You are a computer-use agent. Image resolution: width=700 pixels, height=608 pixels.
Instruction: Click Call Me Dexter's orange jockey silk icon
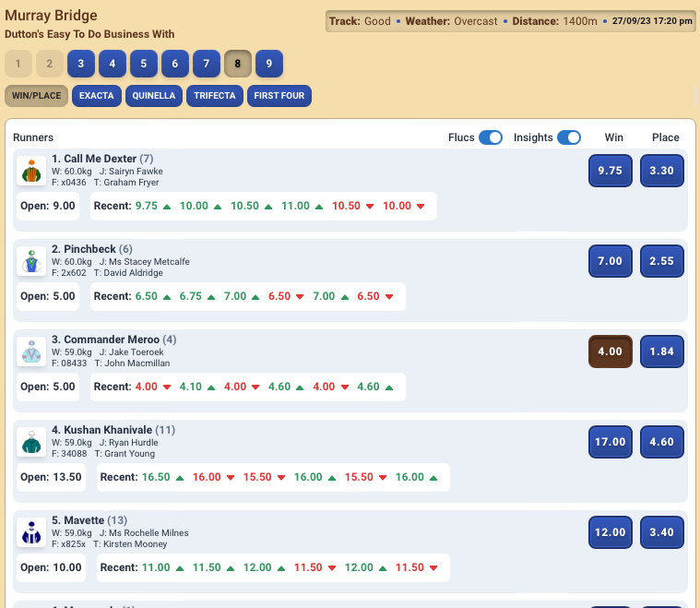pos(31,171)
